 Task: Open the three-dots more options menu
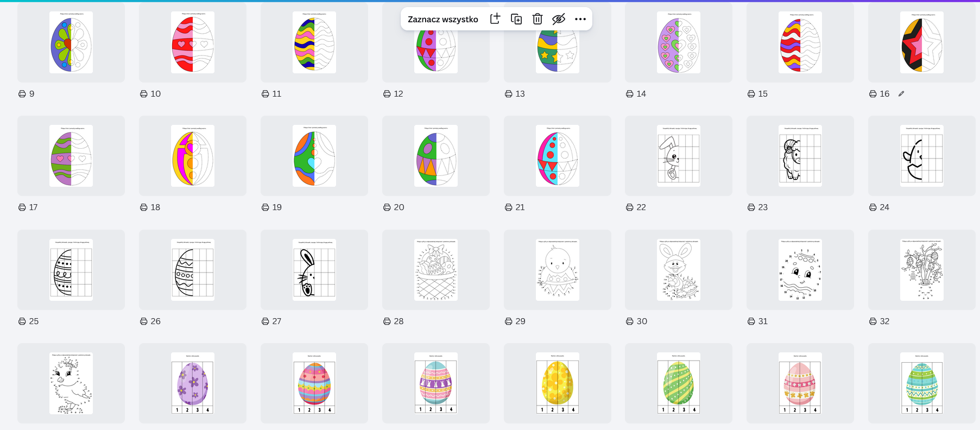click(x=580, y=19)
